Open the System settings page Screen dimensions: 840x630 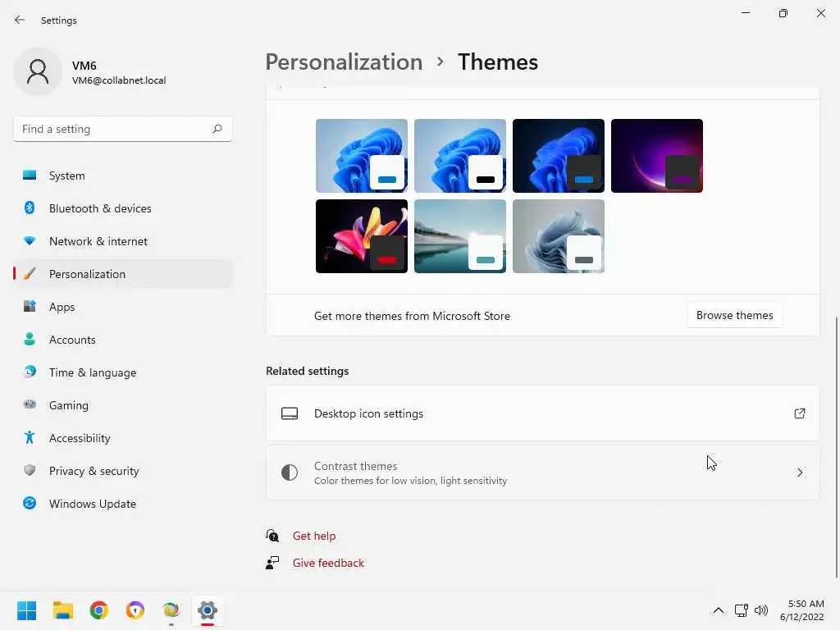click(x=123, y=176)
